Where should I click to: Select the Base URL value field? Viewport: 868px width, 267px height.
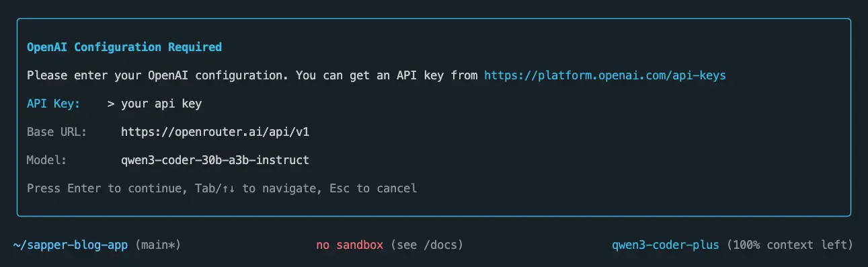(x=215, y=132)
